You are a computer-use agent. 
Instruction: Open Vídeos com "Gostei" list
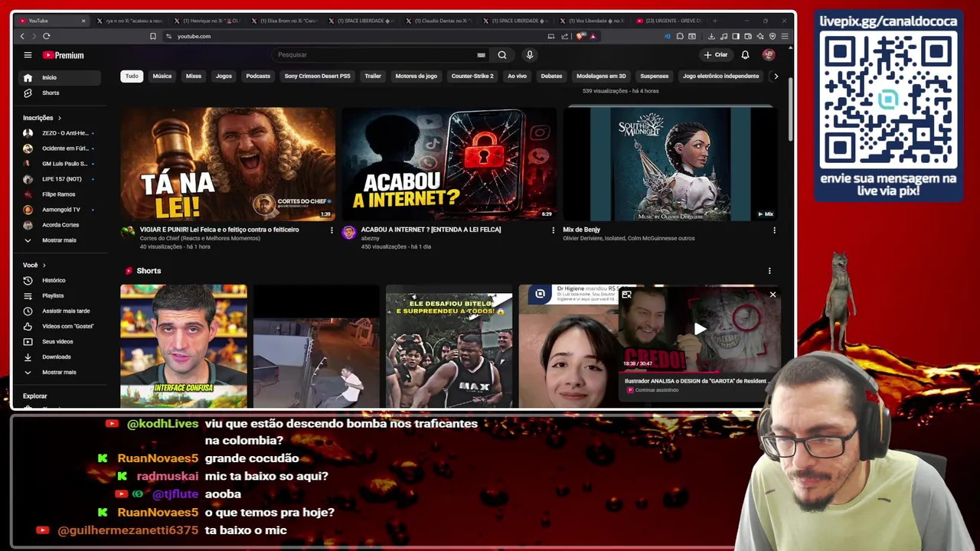pyautogui.click(x=60, y=326)
